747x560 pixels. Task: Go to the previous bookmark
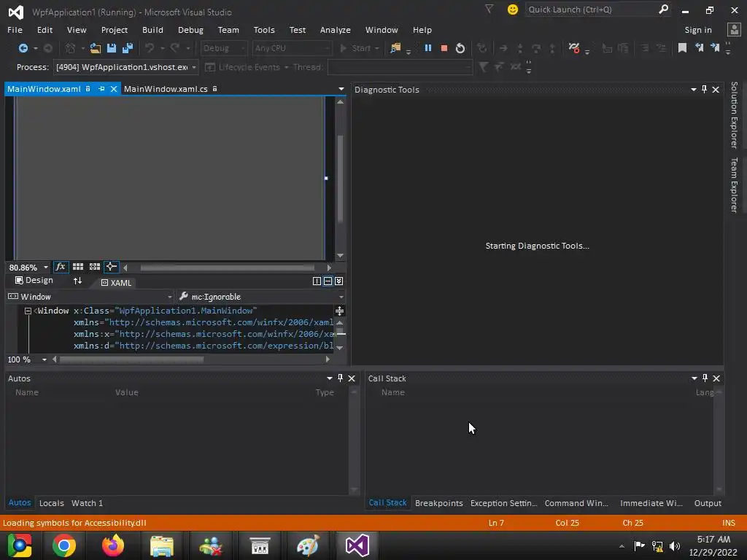coord(699,48)
